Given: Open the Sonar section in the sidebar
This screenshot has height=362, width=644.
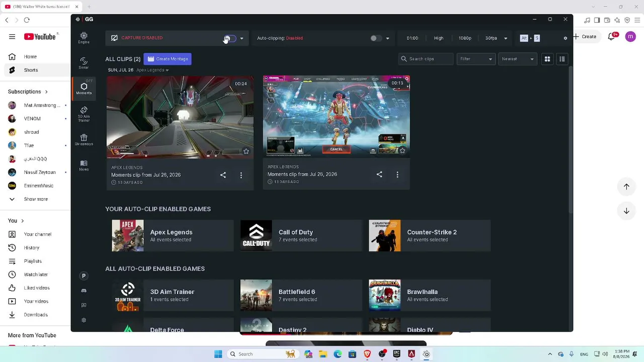Looking at the screenshot, I should 84,63.
